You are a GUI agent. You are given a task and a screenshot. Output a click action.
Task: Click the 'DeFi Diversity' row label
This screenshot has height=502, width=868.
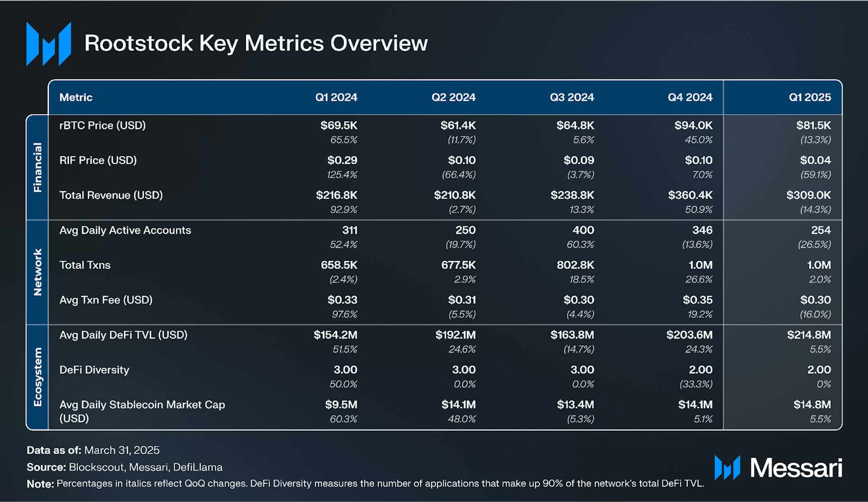94,370
